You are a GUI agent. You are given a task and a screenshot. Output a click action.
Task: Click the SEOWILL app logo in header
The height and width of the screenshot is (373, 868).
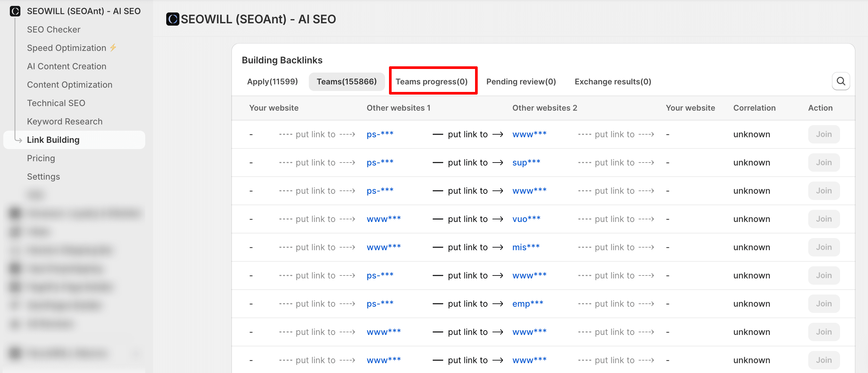(x=172, y=19)
